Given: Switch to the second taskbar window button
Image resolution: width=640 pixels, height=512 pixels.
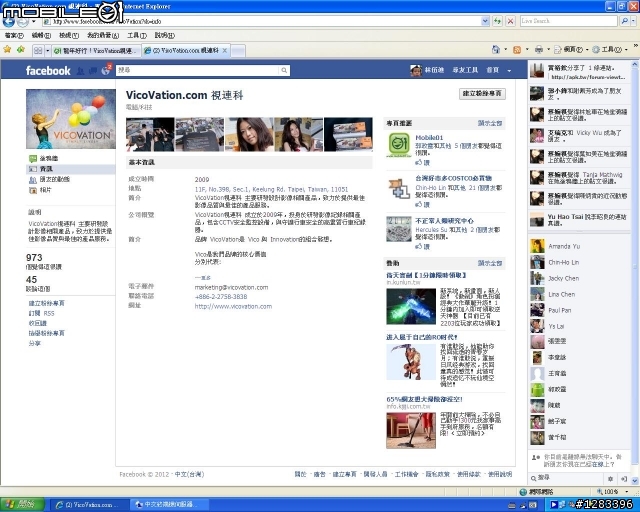Looking at the screenshot, I should pos(170,505).
